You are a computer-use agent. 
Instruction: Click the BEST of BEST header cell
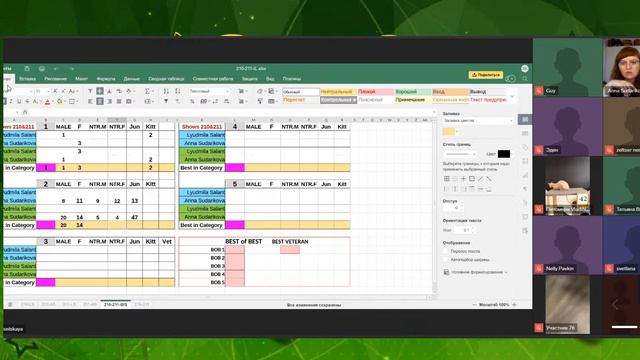pyautogui.click(x=243, y=242)
